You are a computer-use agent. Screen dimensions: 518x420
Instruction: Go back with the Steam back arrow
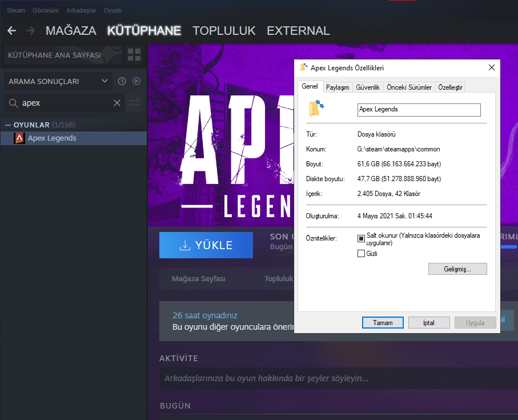(11, 31)
